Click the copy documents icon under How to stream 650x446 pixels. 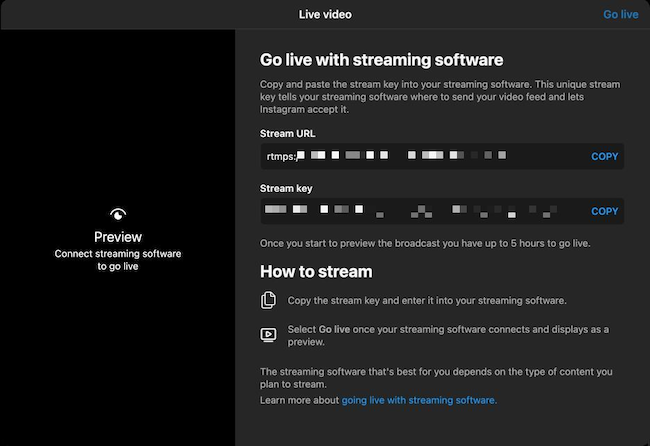pyautogui.click(x=268, y=300)
